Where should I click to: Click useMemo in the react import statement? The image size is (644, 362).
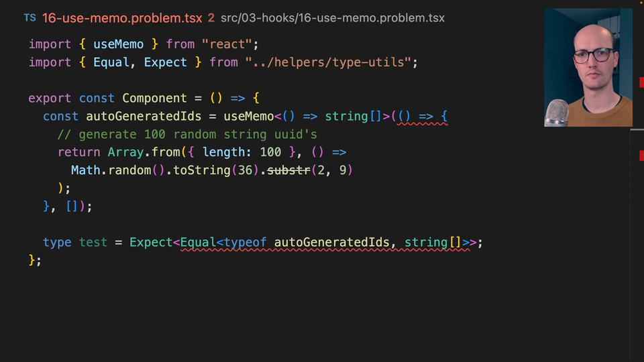(x=118, y=44)
